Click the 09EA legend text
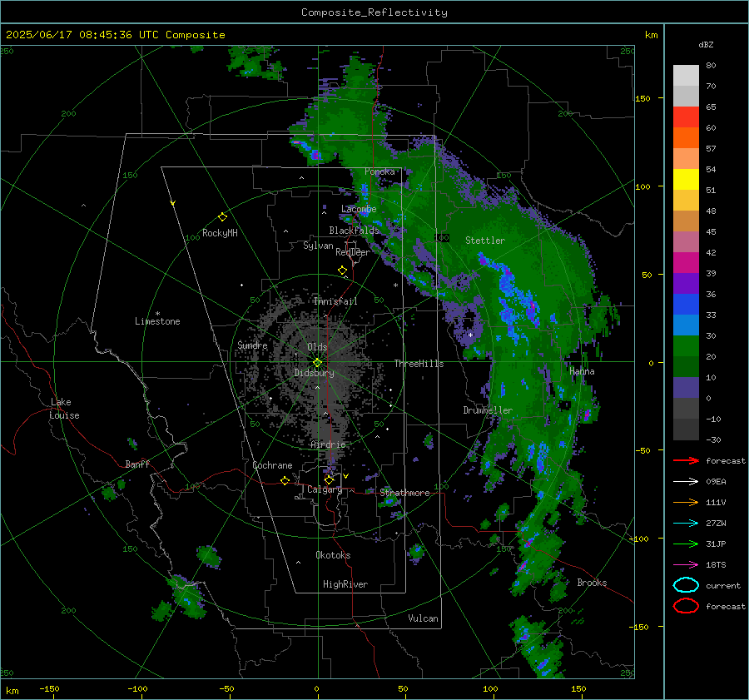 (716, 482)
